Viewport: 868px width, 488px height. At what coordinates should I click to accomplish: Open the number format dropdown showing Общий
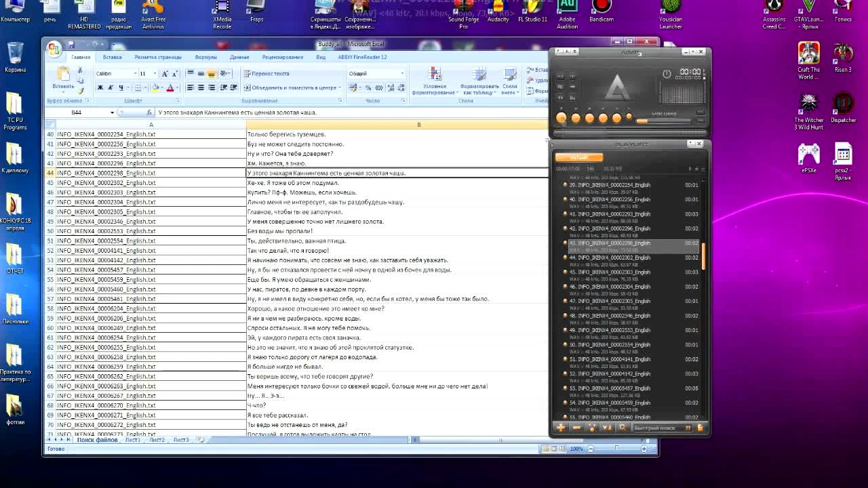point(401,73)
